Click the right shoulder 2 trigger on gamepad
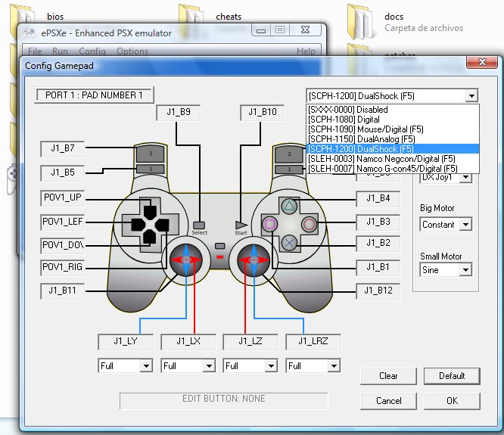The width and height of the screenshot is (504, 435). click(289, 154)
